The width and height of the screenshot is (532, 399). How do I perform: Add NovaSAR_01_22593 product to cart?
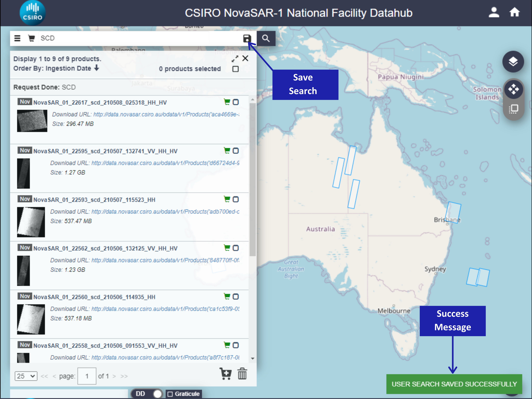(227, 199)
